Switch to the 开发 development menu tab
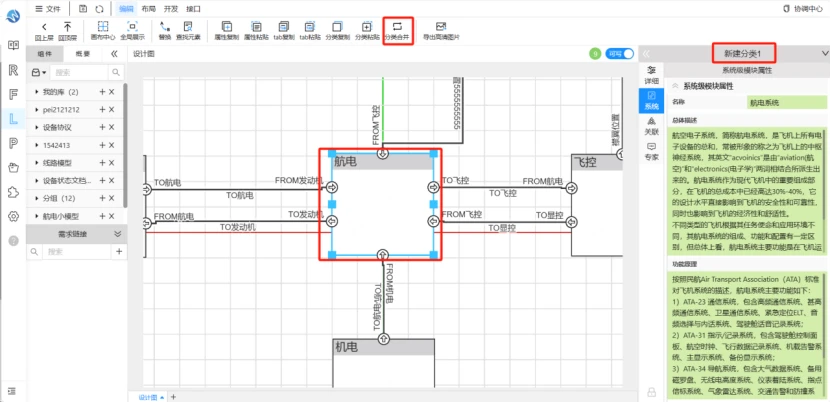This screenshot has height=402, width=831. (171, 8)
